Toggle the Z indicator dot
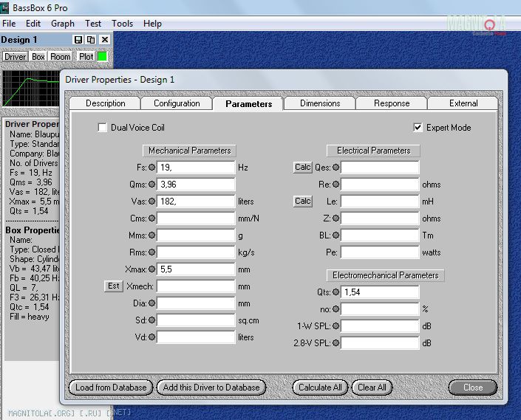This screenshot has width=521, height=420. coord(336,218)
